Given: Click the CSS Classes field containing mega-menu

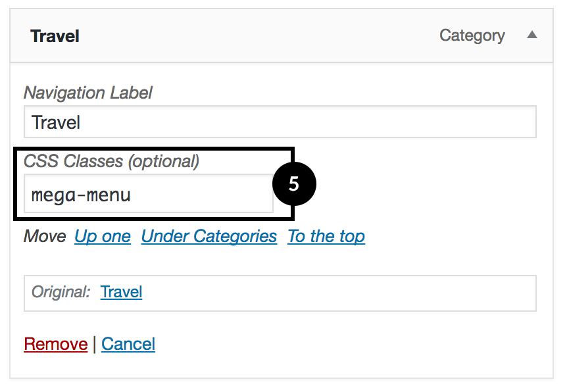Looking at the screenshot, I should 148,195.
